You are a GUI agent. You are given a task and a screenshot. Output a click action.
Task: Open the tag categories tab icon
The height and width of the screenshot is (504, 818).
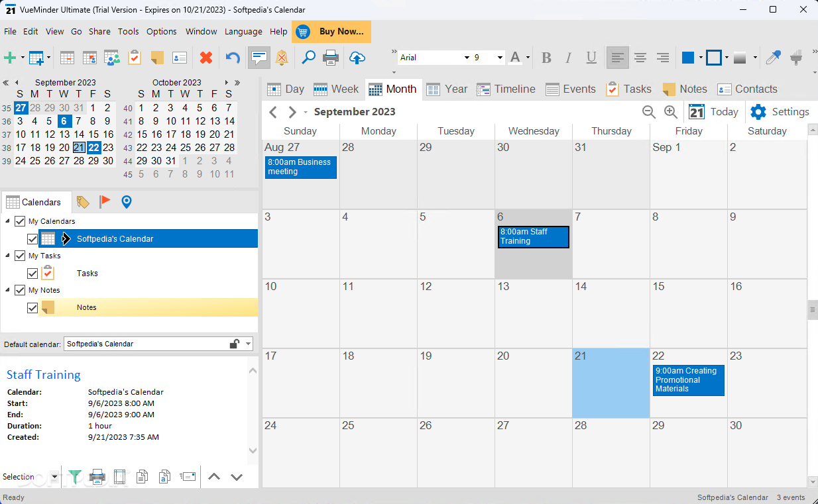83,202
